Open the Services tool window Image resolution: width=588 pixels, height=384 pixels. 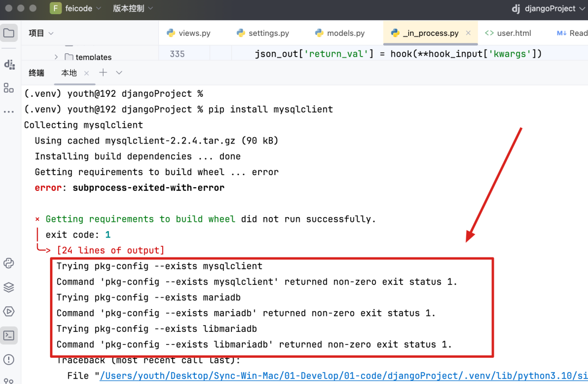9,311
